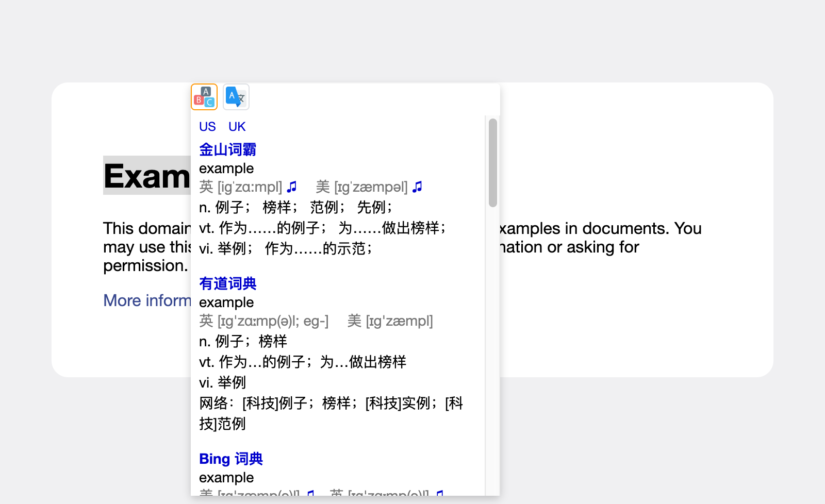Viewport: 825px width, 504px height.
Task: Click the word example under 有道词典
Action: click(x=226, y=303)
